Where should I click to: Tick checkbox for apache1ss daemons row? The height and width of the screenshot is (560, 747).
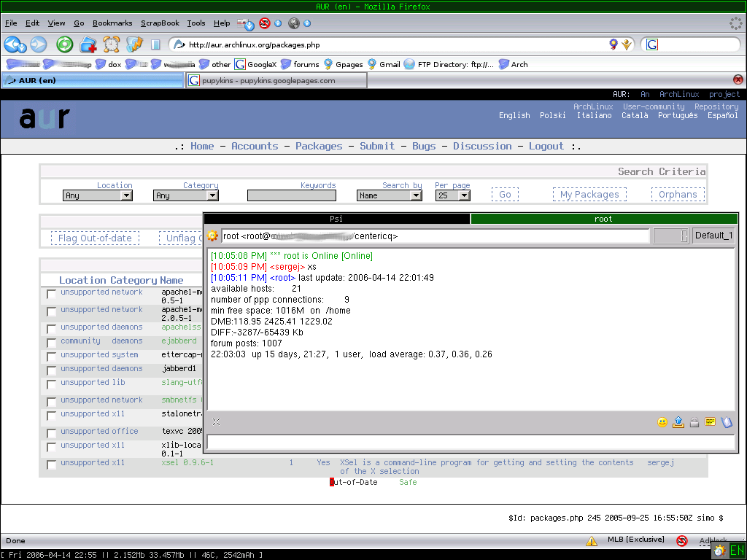[52, 330]
